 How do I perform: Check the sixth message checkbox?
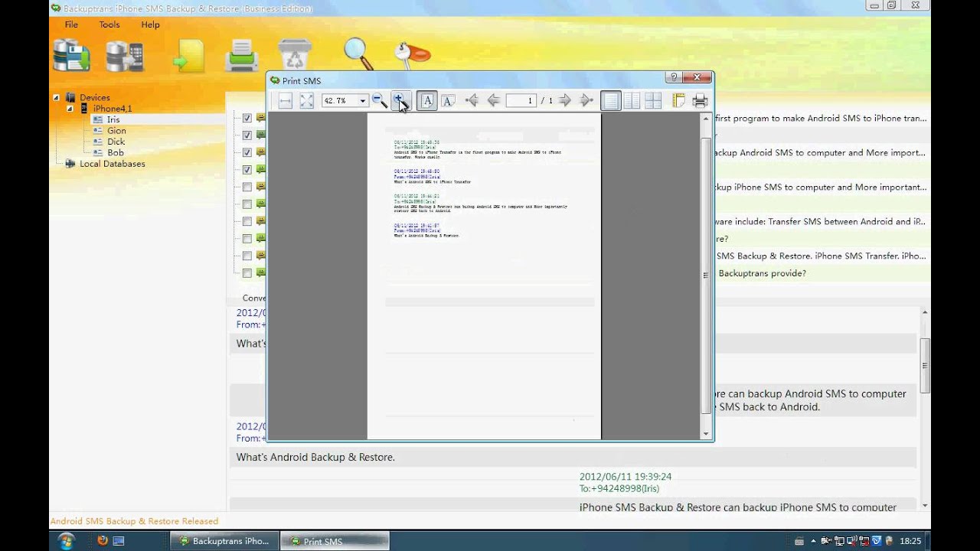[x=247, y=204]
